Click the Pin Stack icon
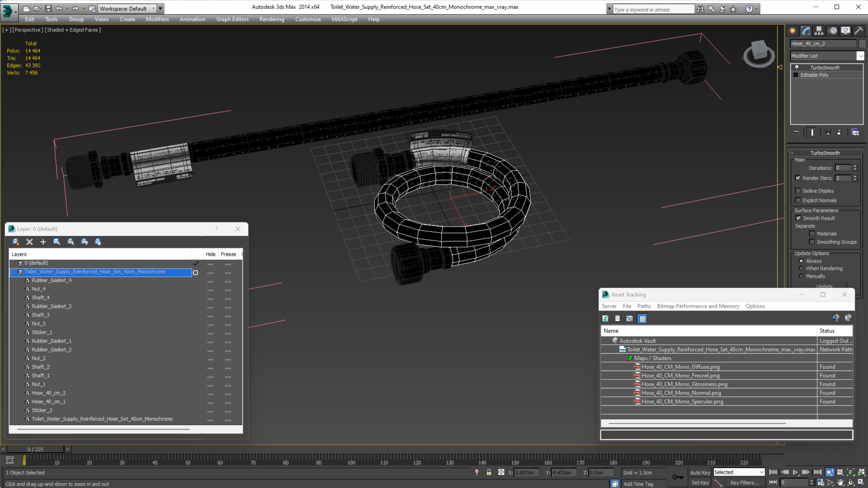This screenshot has width=868, height=488. [x=796, y=132]
